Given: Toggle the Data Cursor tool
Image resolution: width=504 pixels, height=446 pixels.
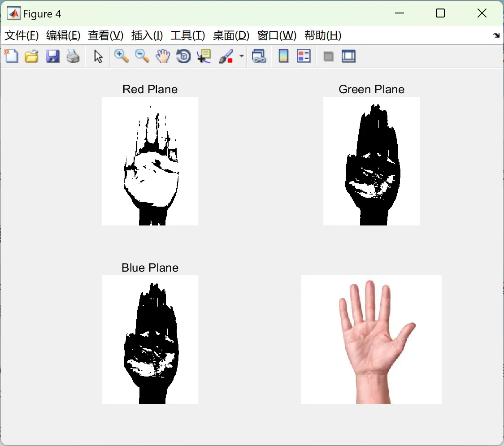Looking at the screenshot, I should (x=204, y=56).
